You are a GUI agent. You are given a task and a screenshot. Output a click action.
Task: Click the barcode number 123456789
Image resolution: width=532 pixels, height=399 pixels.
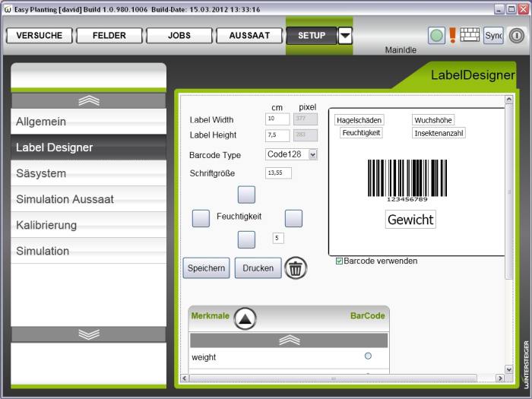coord(407,199)
